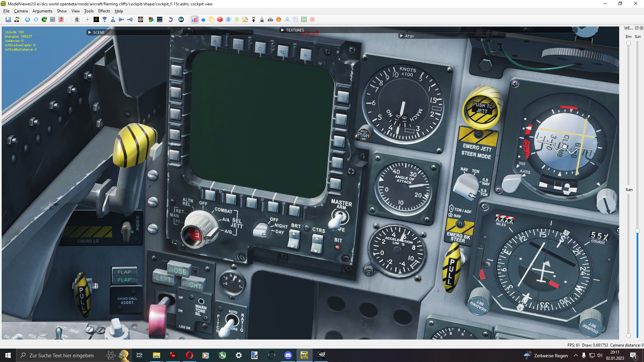Viewport: 644px width, 362px height.
Task: Click the Windows Start button
Action: pyautogui.click(x=8, y=355)
